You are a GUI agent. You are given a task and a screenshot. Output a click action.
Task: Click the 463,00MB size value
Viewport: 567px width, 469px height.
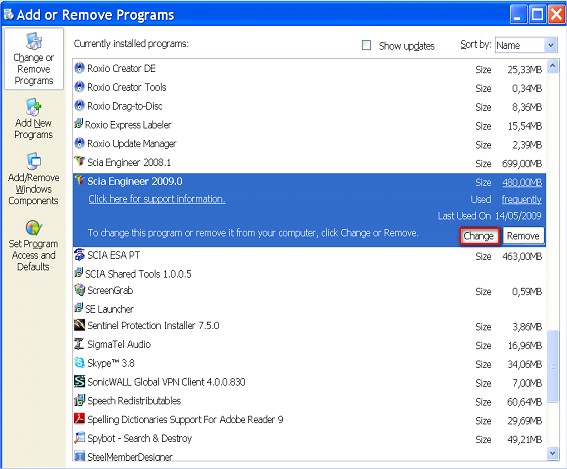point(522,256)
